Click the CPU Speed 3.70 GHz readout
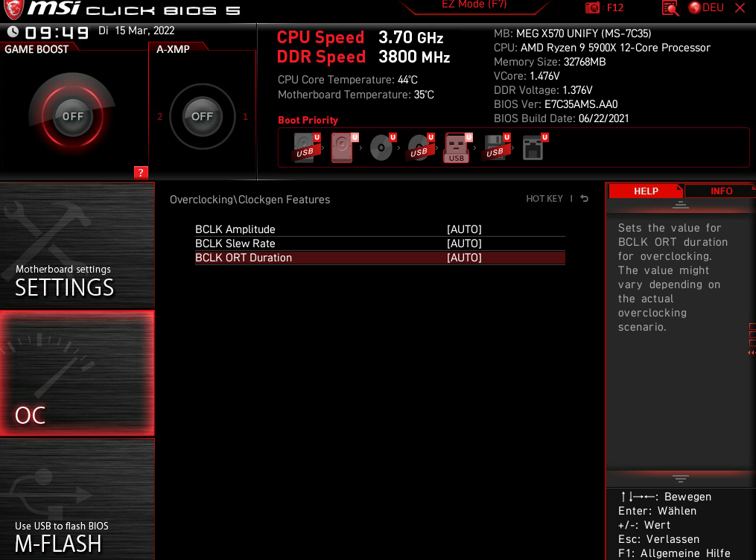Screen dimensions: 756x560 (x=360, y=37)
